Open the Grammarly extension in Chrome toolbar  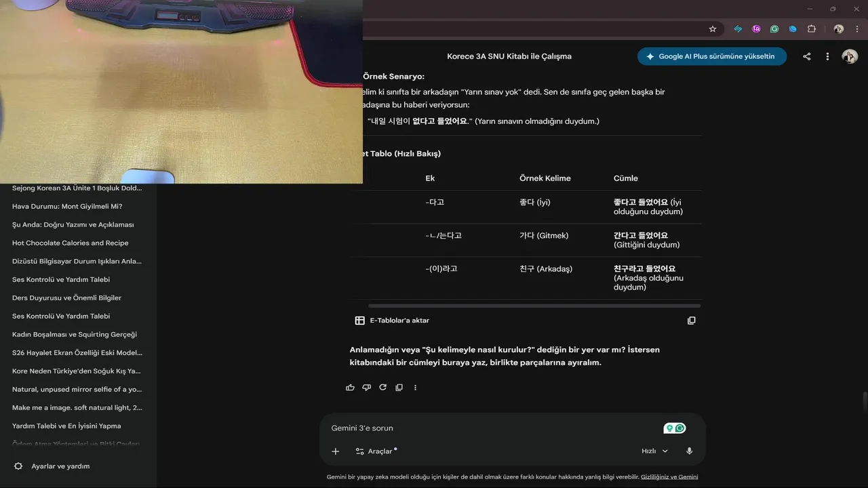pyautogui.click(x=774, y=29)
